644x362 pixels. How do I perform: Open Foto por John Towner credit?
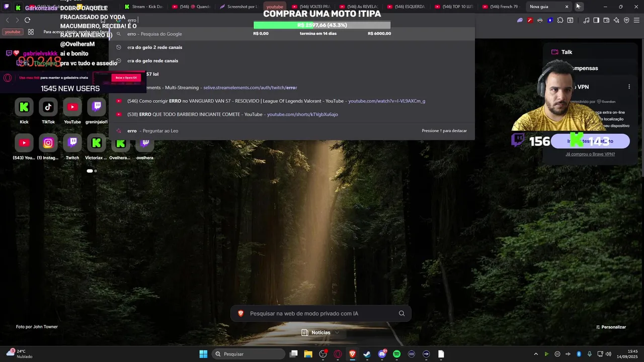point(37,327)
